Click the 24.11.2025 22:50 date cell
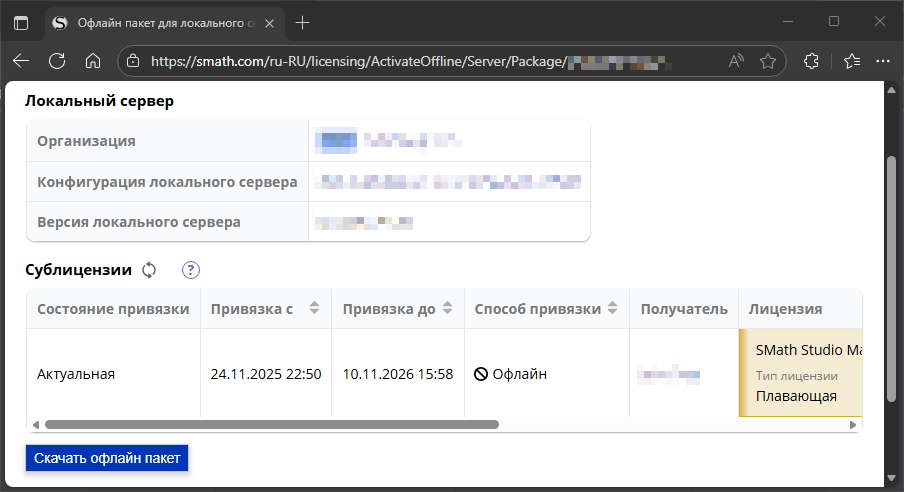 pyautogui.click(x=266, y=374)
